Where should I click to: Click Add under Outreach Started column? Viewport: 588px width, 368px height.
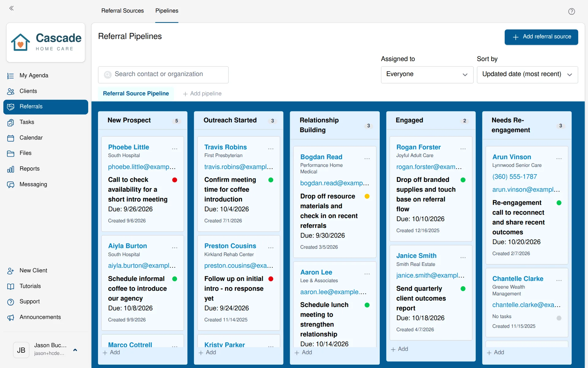pos(208,352)
